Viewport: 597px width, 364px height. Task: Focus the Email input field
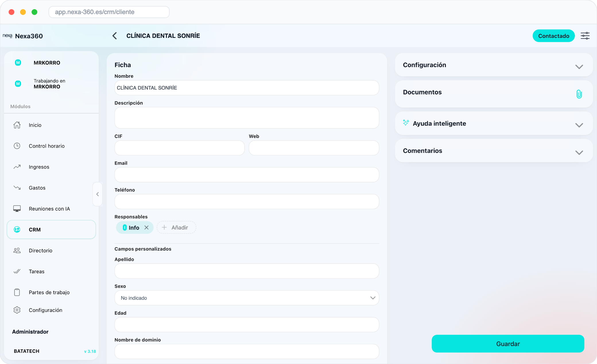pos(247,175)
